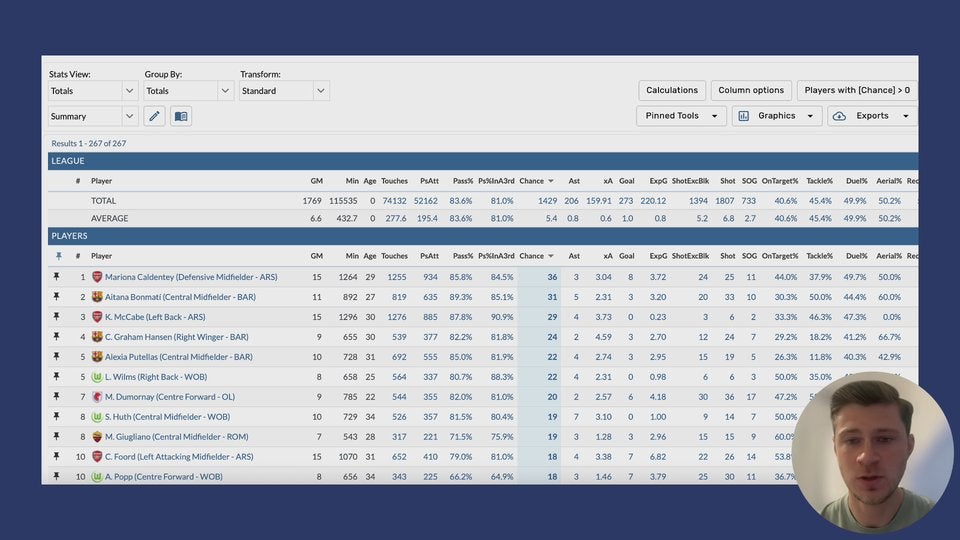Sort players by Tackle% column

[819, 256]
